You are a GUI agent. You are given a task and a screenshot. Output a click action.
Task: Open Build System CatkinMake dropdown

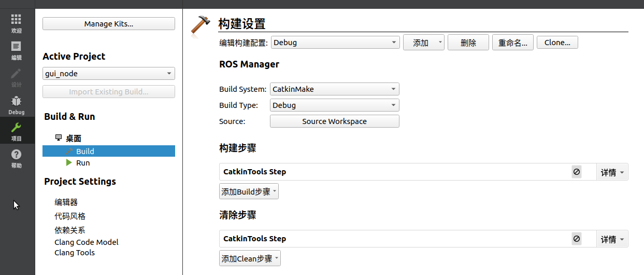[x=335, y=89]
